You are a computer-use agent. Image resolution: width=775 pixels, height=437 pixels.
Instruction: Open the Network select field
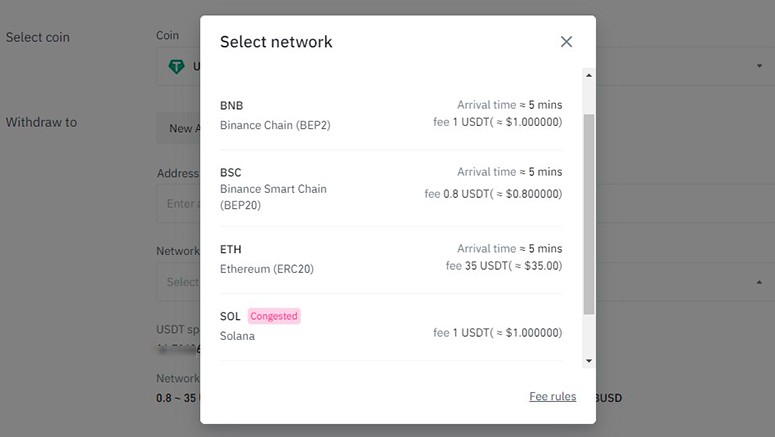pyautogui.click(x=178, y=282)
